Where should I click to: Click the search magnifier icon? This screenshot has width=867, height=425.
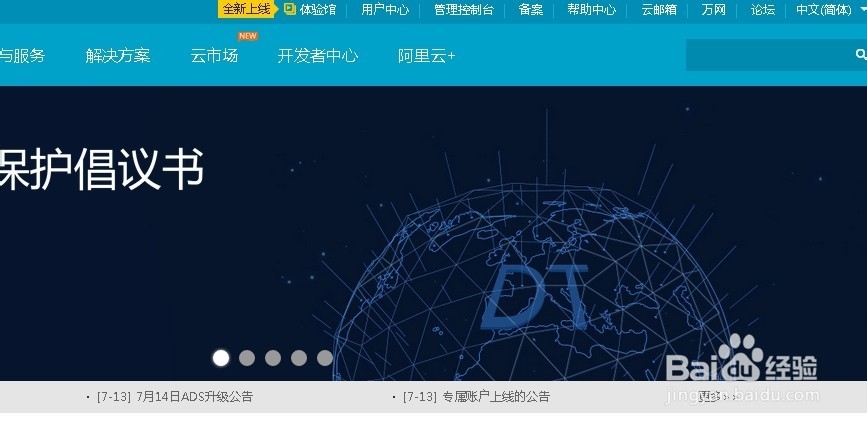860,55
